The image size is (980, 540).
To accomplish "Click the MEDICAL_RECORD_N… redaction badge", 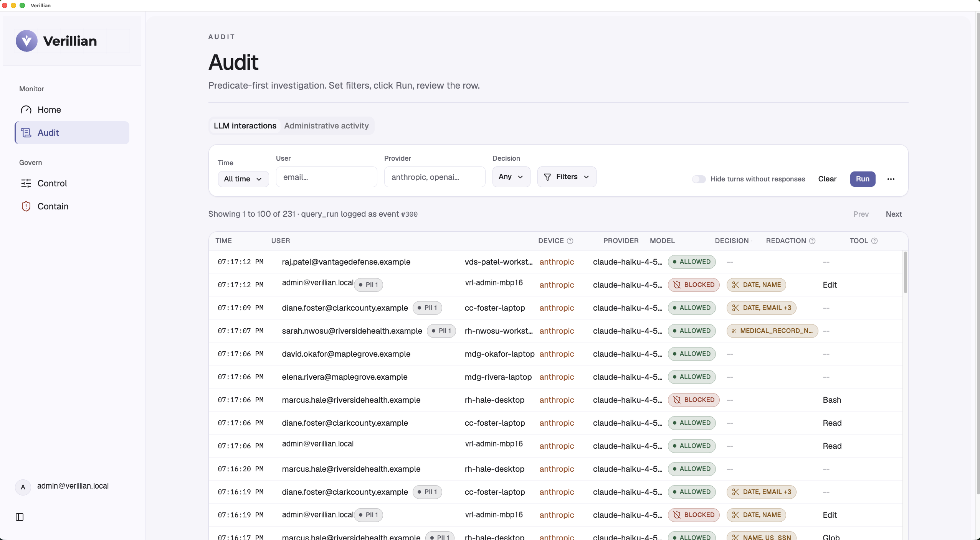I will [x=772, y=331].
